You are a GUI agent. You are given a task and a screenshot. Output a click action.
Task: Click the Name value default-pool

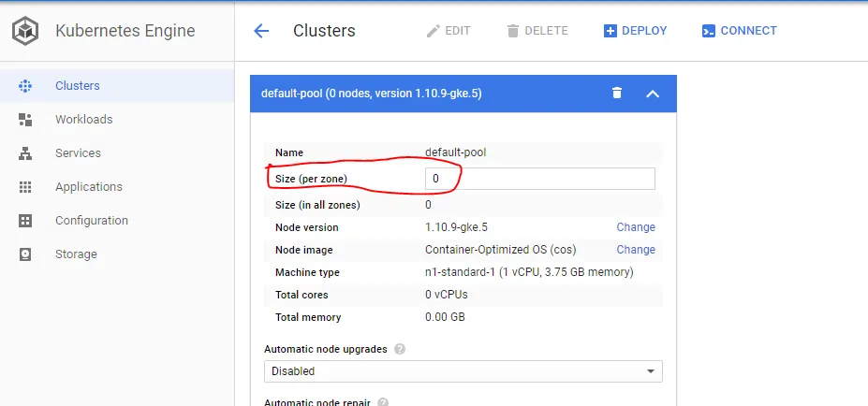(456, 152)
